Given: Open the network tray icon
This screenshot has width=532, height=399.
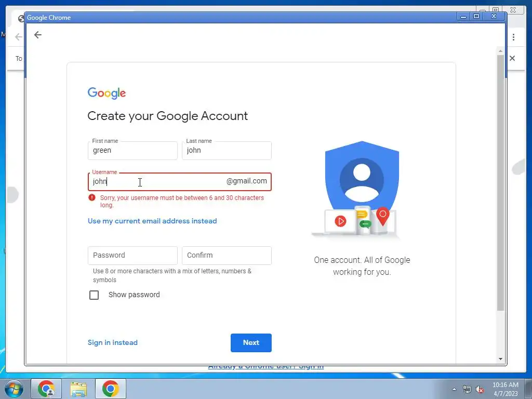Looking at the screenshot, I should point(467,389).
